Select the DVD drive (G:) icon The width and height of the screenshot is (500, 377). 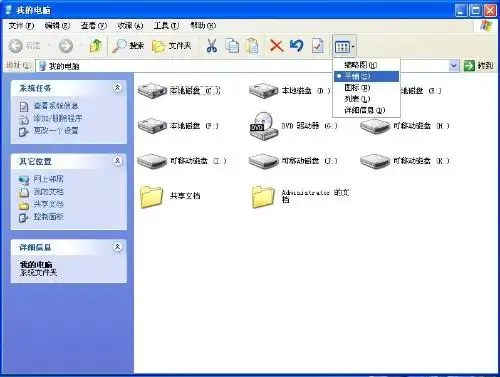pos(263,126)
